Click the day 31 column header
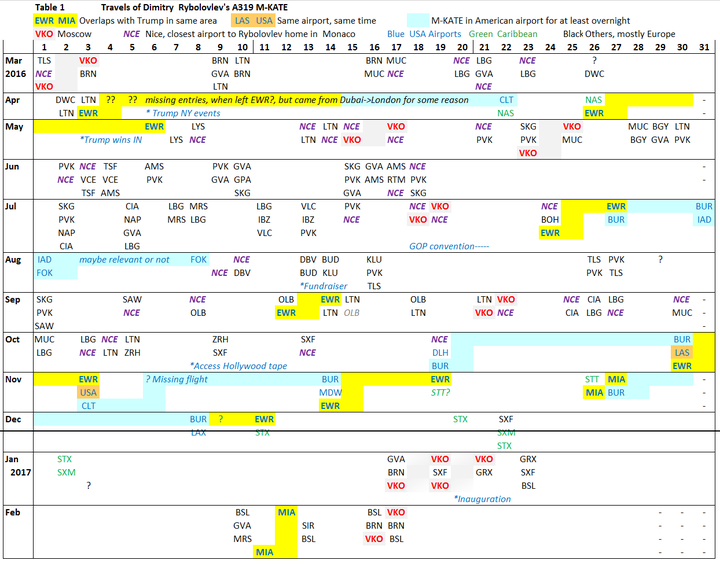 704,47
